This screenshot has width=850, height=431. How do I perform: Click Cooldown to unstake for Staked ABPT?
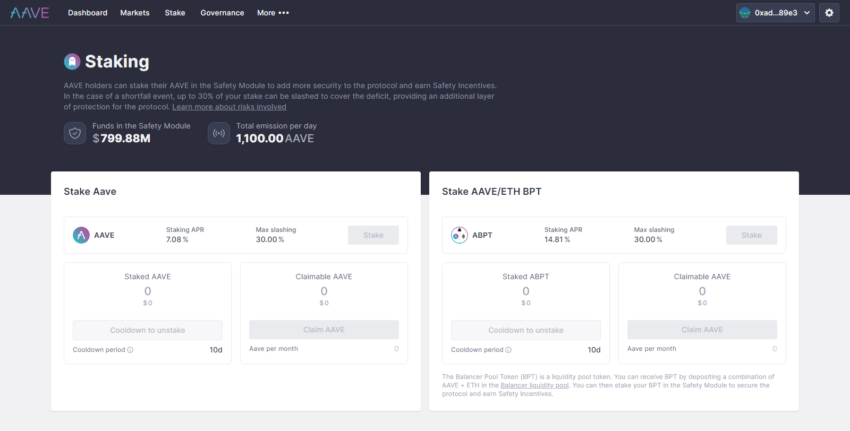click(x=526, y=330)
